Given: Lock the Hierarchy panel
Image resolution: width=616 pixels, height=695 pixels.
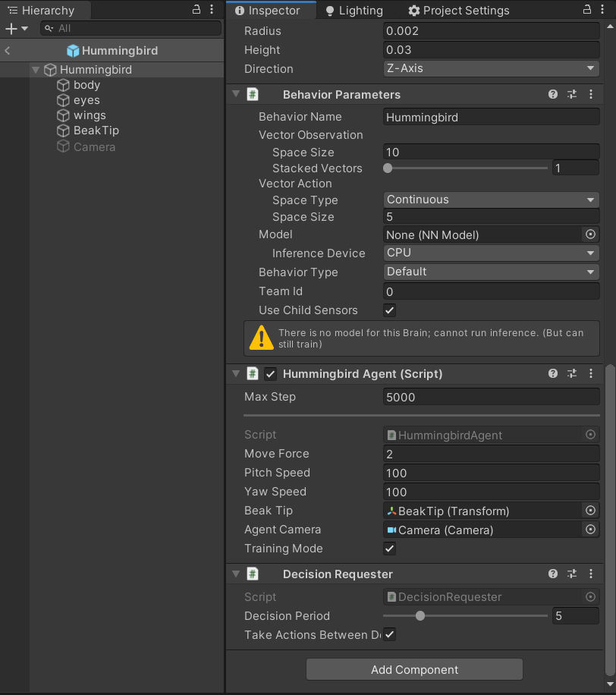Looking at the screenshot, I should point(196,9).
